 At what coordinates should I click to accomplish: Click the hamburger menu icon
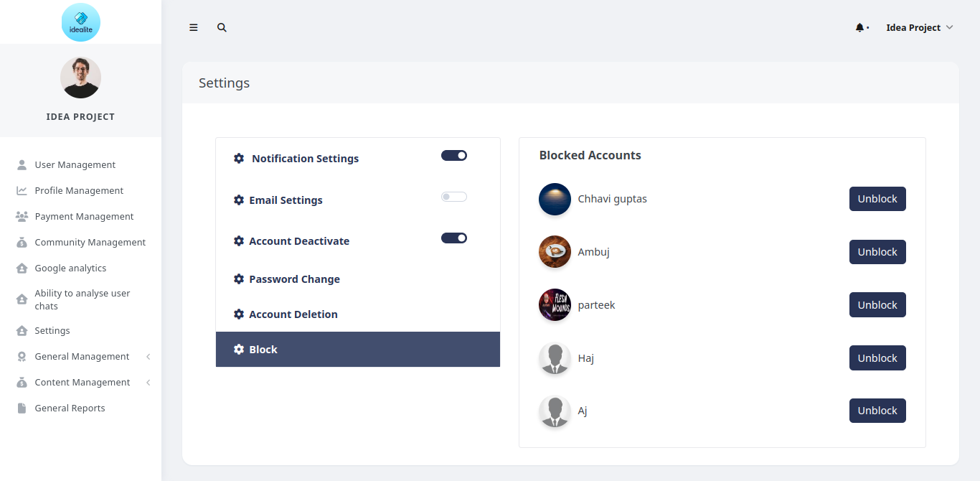point(194,28)
